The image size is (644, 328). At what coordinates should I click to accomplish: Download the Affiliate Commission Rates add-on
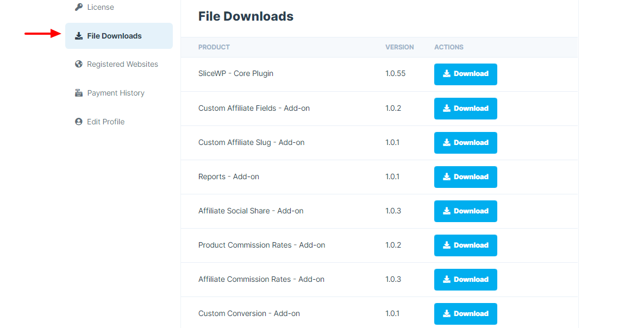(465, 280)
